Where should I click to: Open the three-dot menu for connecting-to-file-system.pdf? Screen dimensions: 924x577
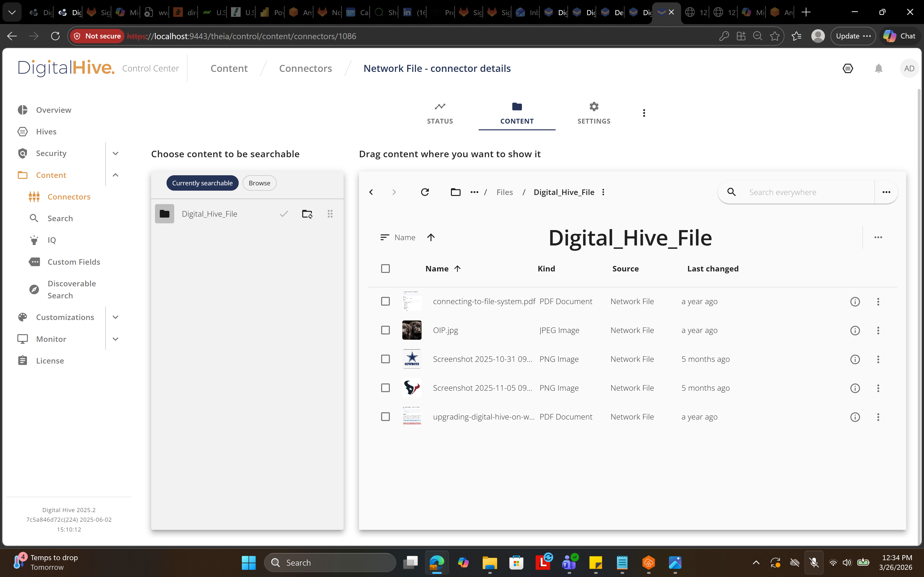click(x=878, y=302)
